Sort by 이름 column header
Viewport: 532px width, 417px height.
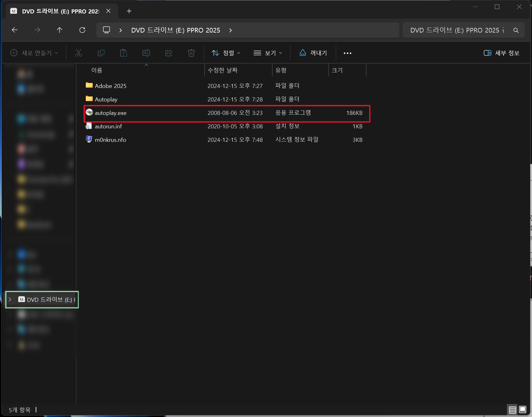(x=144, y=70)
